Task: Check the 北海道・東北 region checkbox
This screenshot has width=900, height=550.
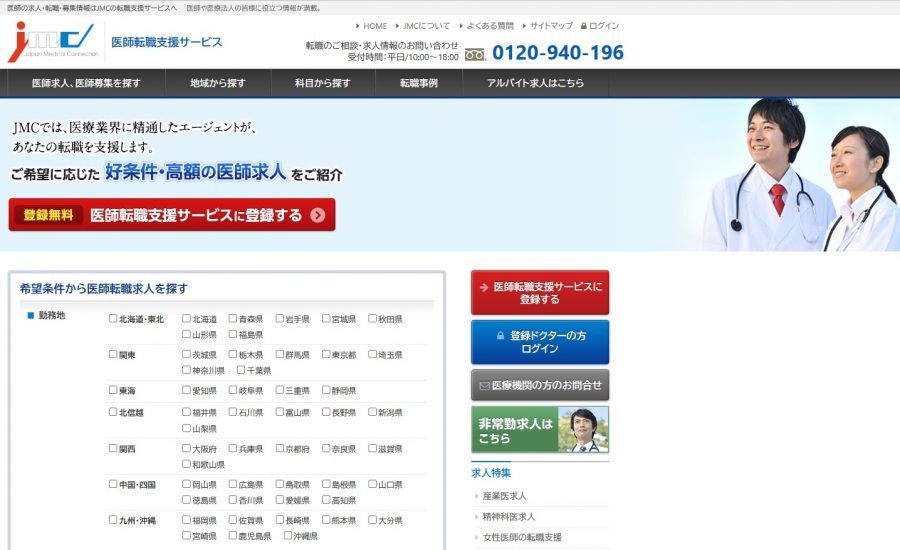Action: tap(113, 318)
